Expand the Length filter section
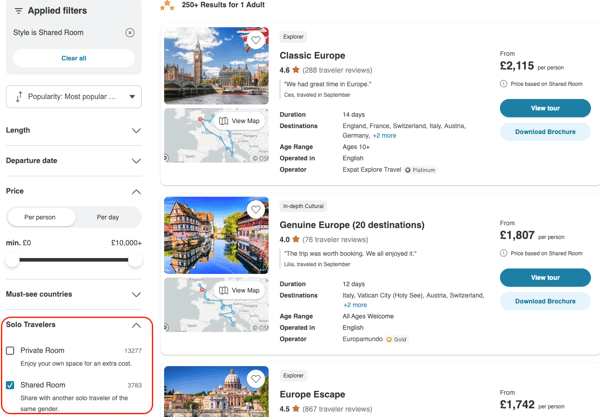The width and height of the screenshot is (600, 417). (x=136, y=131)
